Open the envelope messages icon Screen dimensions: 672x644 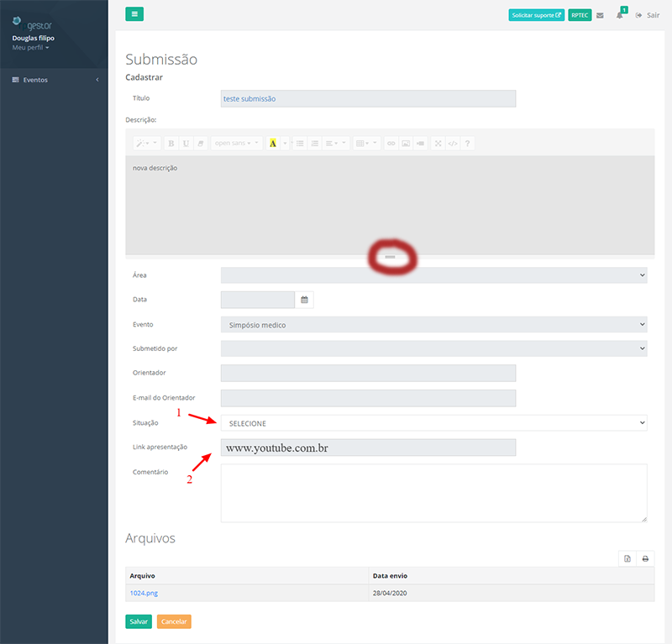[600, 15]
